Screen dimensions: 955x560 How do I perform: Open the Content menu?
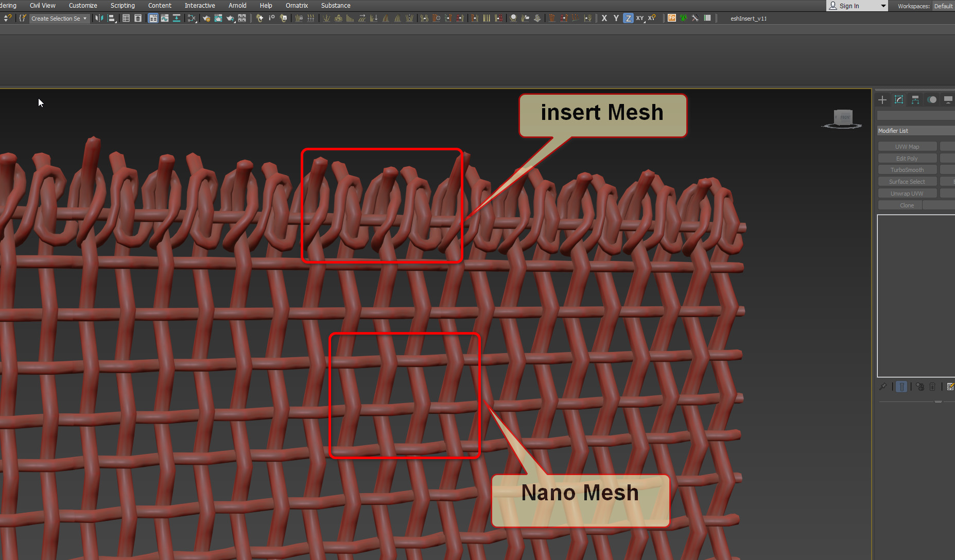click(x=160, y=6)
